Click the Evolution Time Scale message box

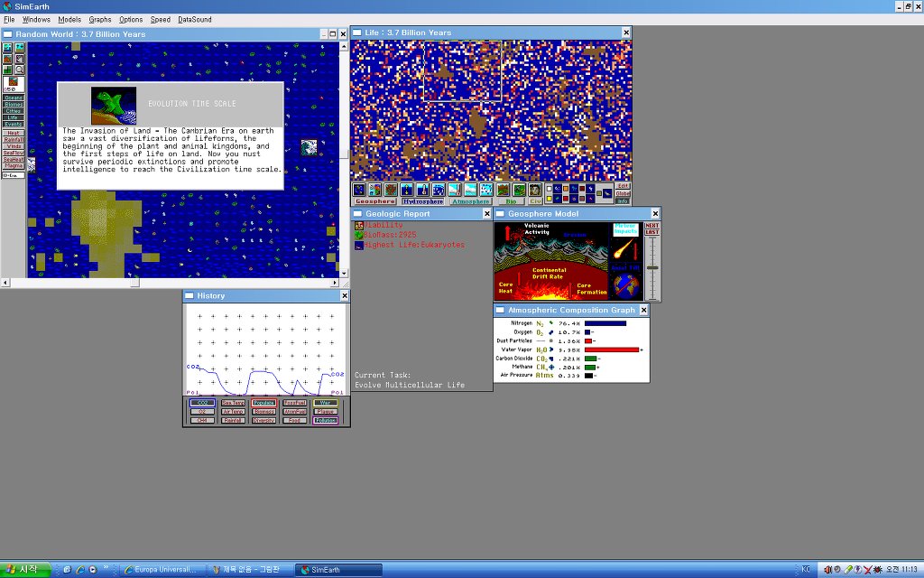click(x=171, y=135)
